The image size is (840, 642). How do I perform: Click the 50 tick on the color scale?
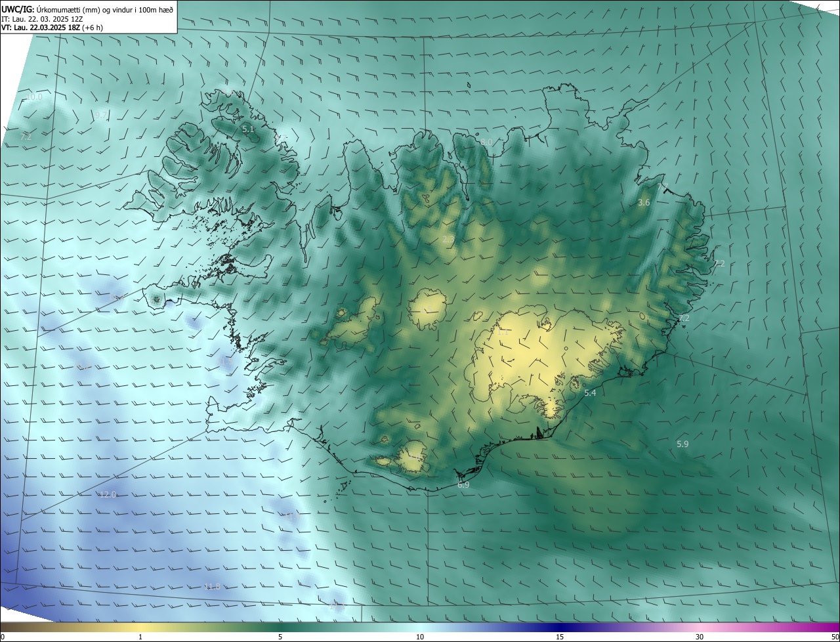click(835, 637)
